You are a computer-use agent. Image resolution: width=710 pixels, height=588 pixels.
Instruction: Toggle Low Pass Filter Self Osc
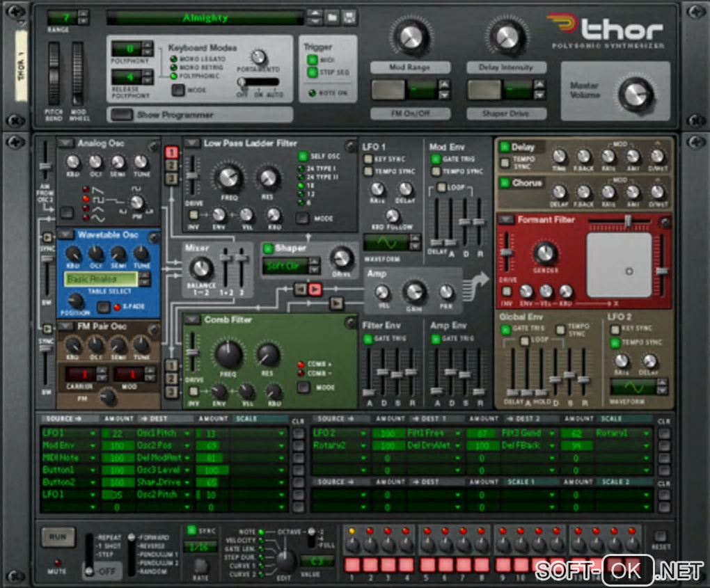click(x=303, y=156)
